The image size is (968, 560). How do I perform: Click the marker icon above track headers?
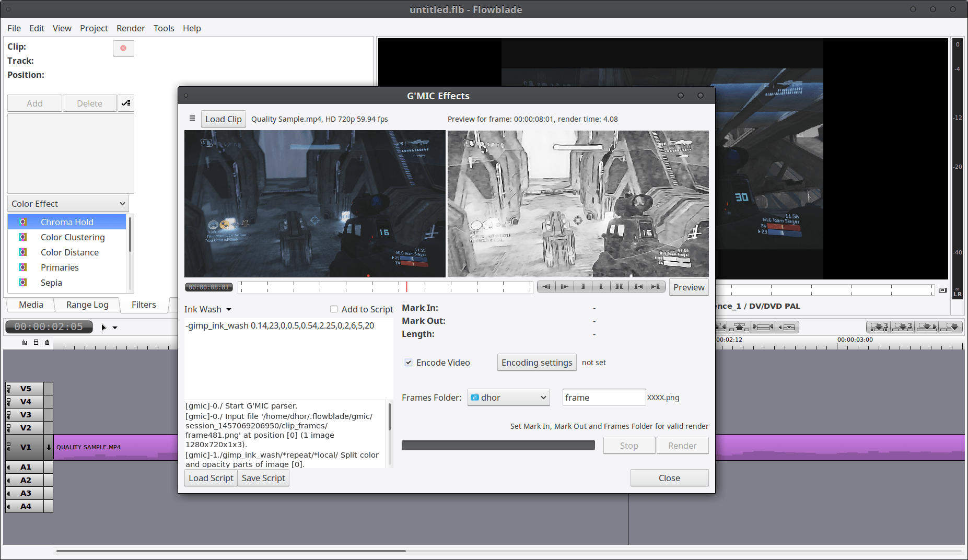[48, 342]
